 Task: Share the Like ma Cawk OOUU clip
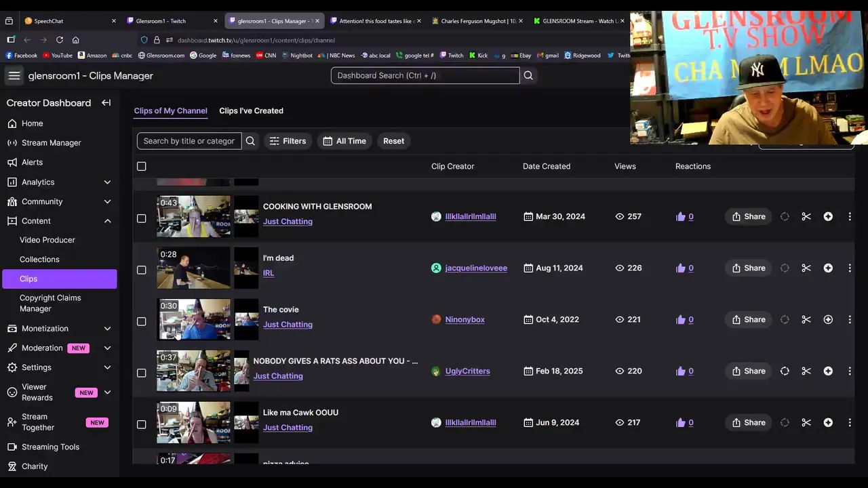(x=748, y=423)
